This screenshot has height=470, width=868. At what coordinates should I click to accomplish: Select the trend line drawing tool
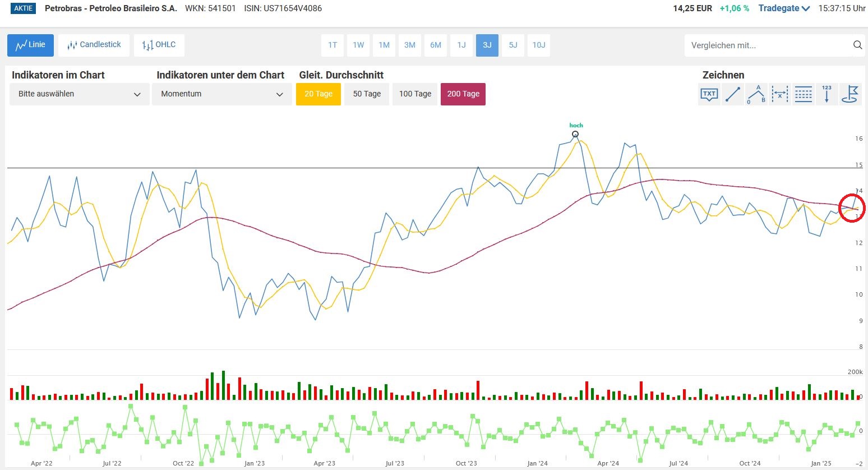(733, 94)
